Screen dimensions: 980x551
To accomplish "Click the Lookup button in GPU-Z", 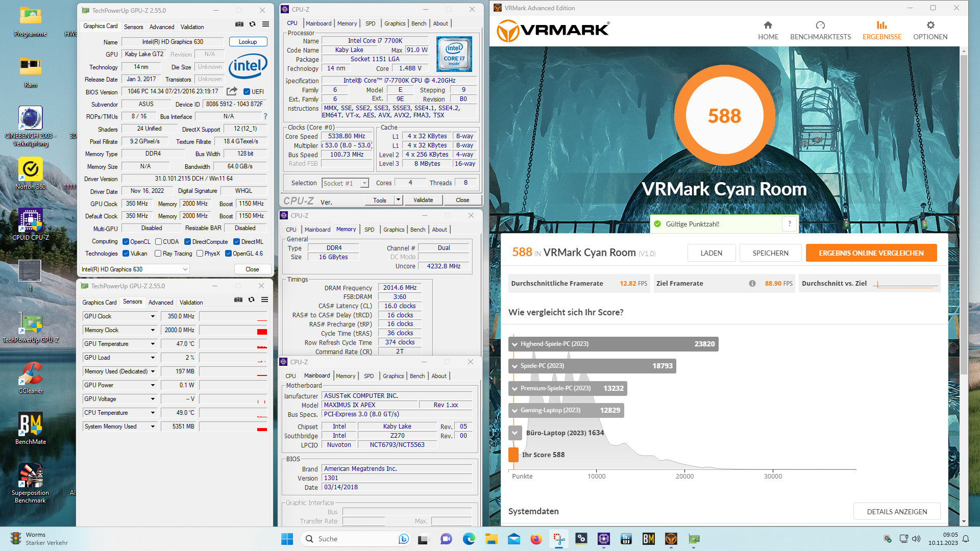I will tap(248, 42).
